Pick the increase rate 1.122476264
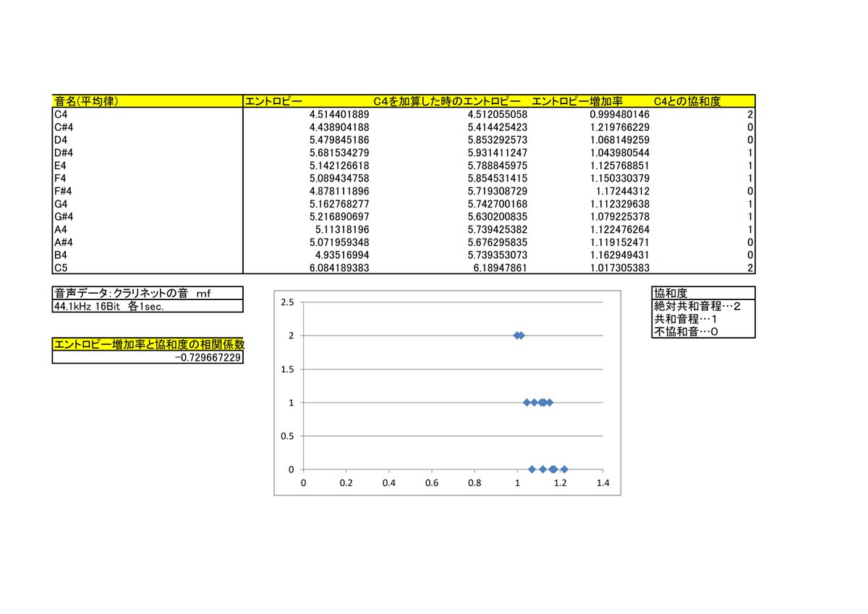868x614 pixels. (x=619, y=230)
